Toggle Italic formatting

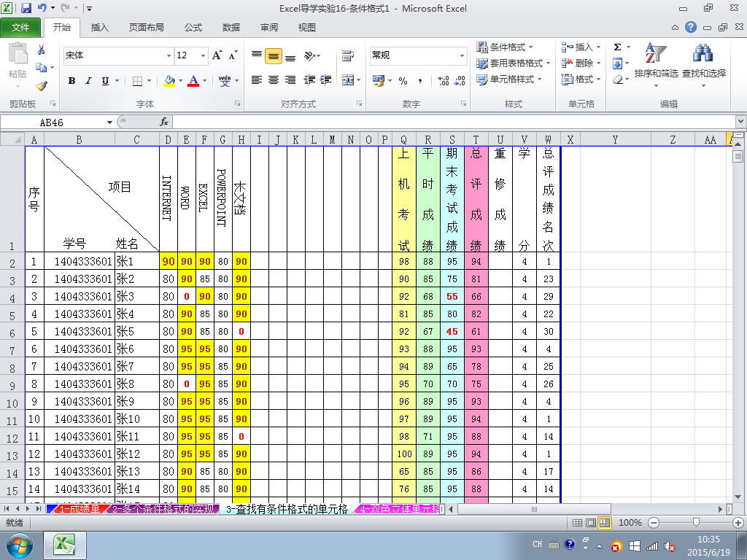(88, 80)
